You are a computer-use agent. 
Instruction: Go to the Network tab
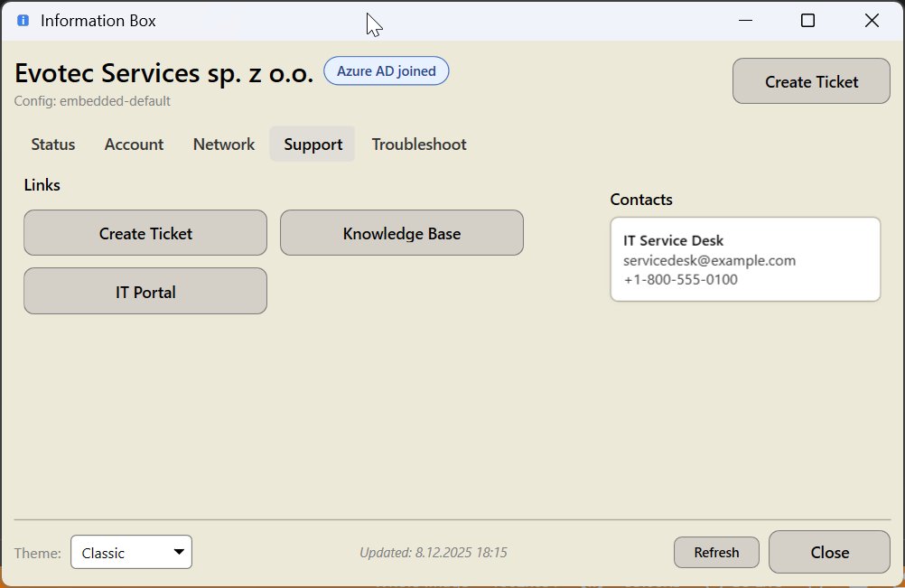click(224, 145)
